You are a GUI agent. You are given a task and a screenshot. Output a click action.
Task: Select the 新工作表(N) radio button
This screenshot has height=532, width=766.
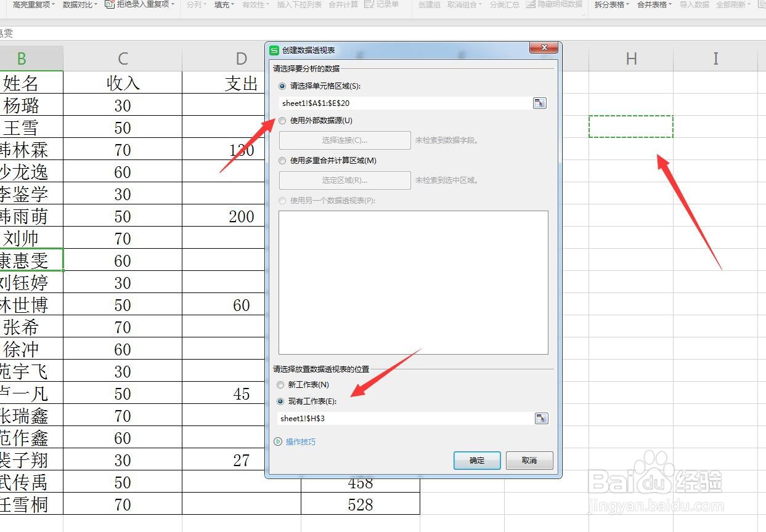(280, 384)
